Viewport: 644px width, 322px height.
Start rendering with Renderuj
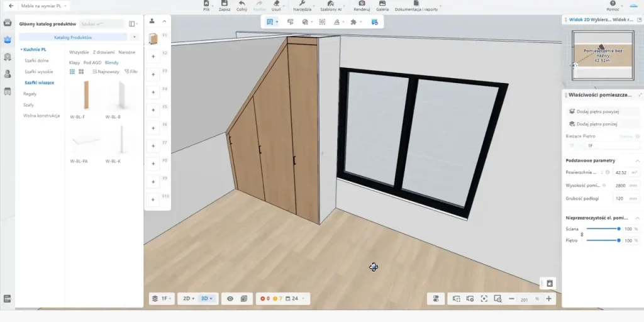click(x=362, y=6)
